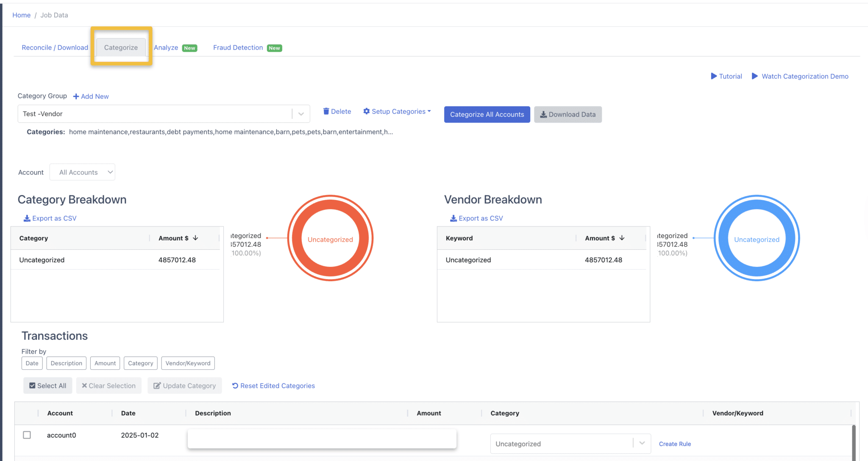
Task: Click Categorize All Accounts button
Action: point(487,115)
